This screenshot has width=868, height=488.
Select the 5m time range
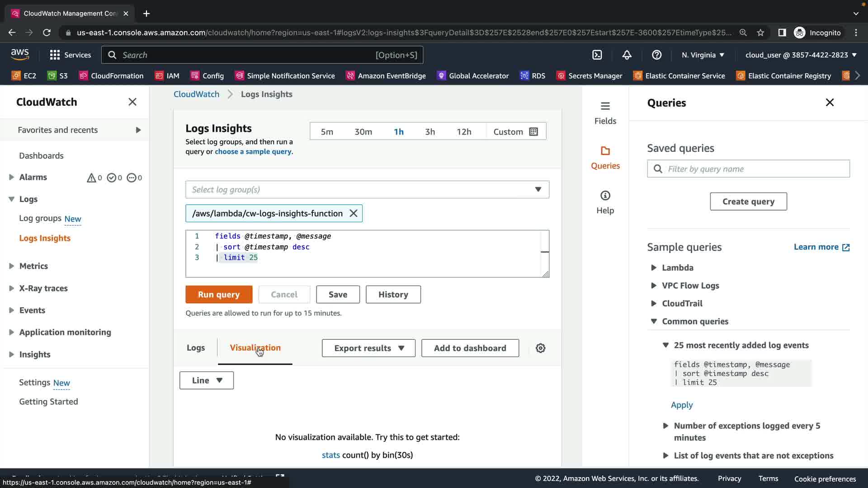(327, 131)
